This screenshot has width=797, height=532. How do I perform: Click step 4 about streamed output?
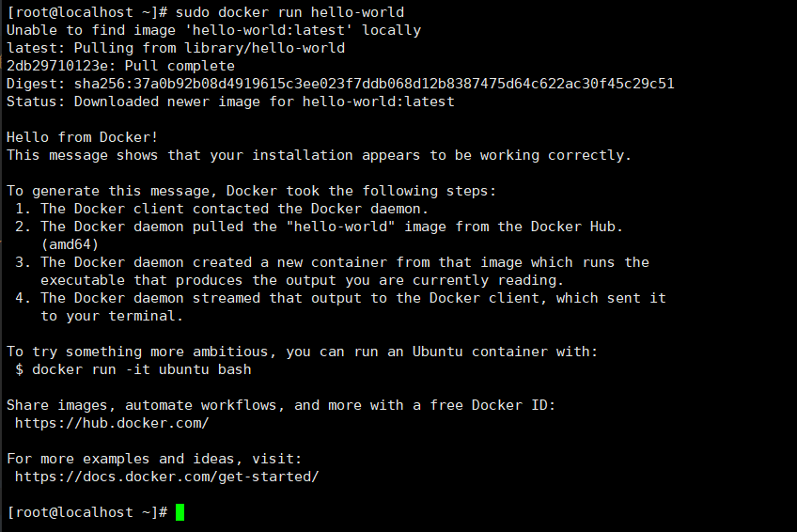(x=340, y=298)
